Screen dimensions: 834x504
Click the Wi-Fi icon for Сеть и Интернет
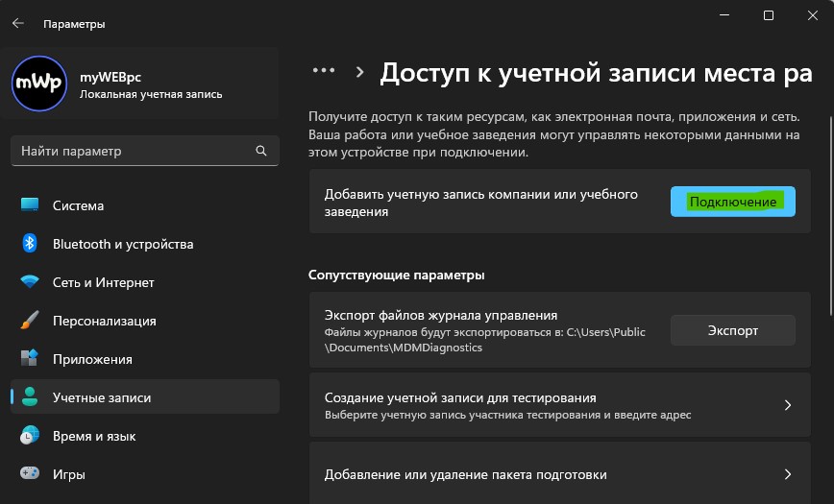[30, 282]
